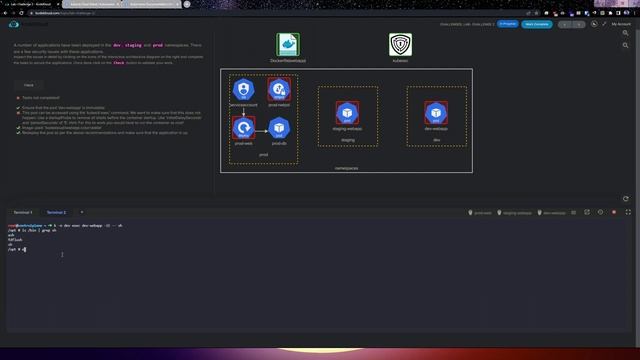640x360 pixels.
Task: Select the serviceaccount icon in prod namespace
Action: coord(244,89)
